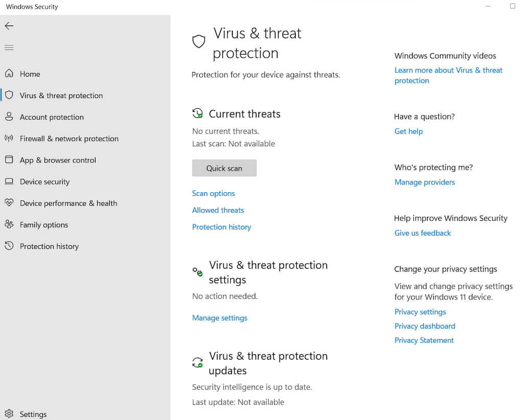The image size is (523, 420).
Task: Expand the hamburger navigation menu
Action: (x=9, y=48)
